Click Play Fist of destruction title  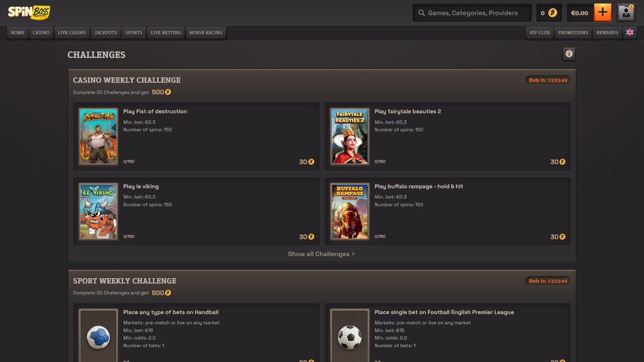point(155,112)
